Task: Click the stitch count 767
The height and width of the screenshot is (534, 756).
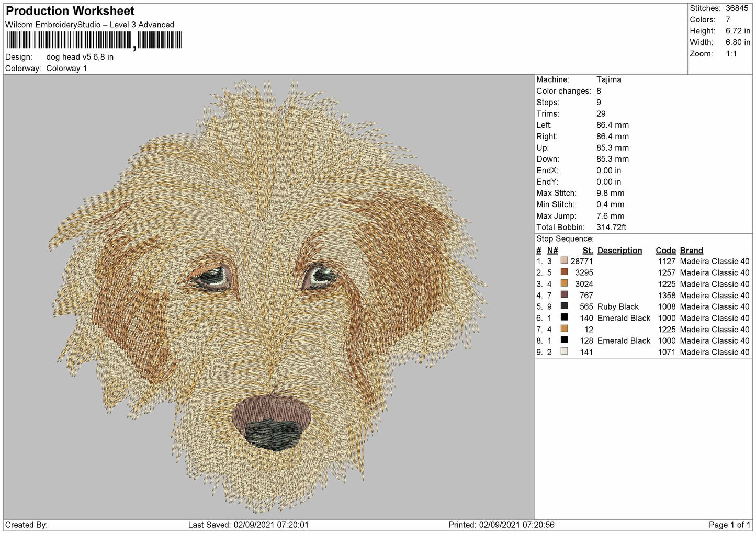Action: [586, 295]
